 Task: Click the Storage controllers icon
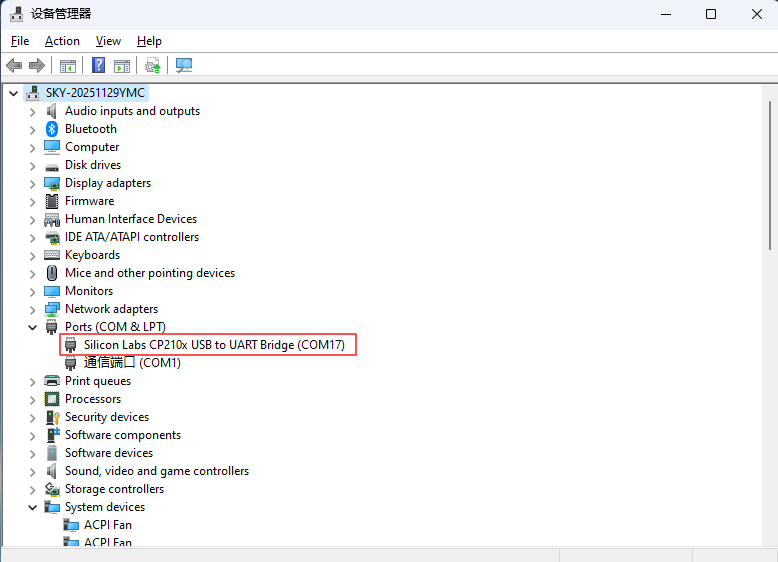click(x=52, y=489)
